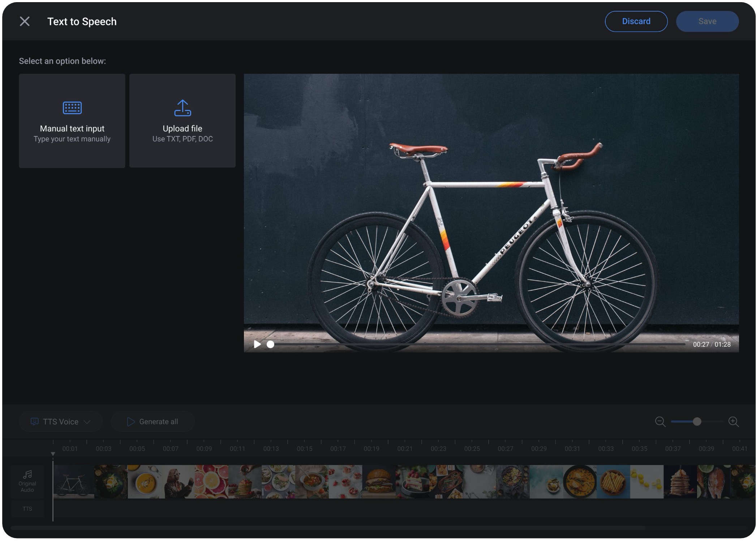Click the 00:39 mark on timeline ruler
Image resolution: width=756 pixels, height=541 pixels.
706,449
